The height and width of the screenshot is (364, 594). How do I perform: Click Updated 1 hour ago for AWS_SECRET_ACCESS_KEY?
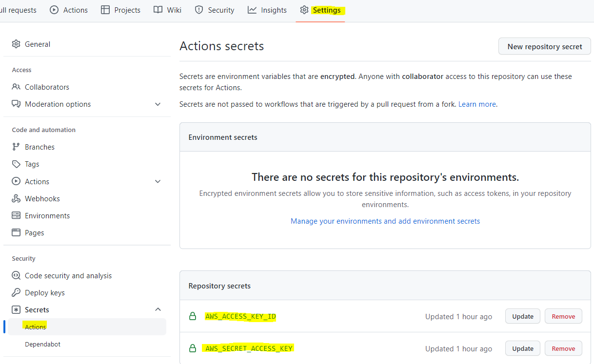(458, 348)
